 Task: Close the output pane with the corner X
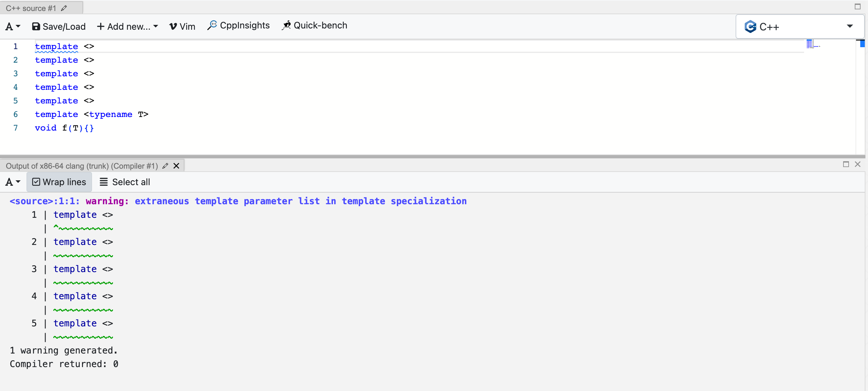coord(858,164)
